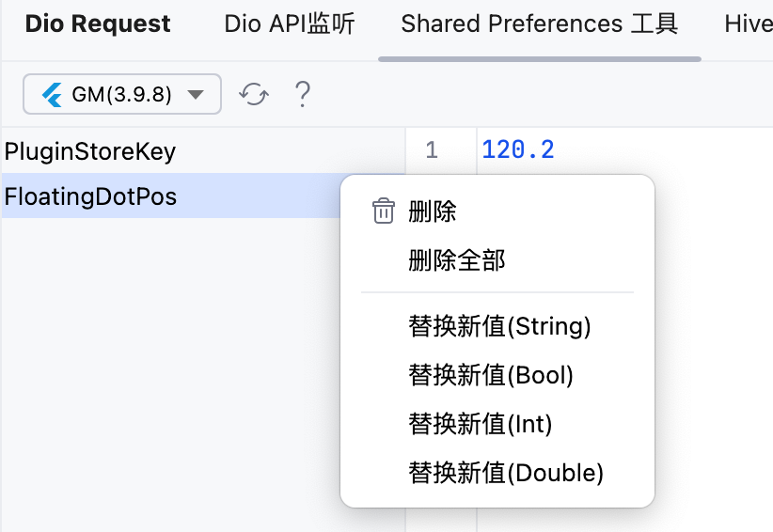Select 替换新值(String) menu entry
773x532 pixels.
click(x=497, y=326)
